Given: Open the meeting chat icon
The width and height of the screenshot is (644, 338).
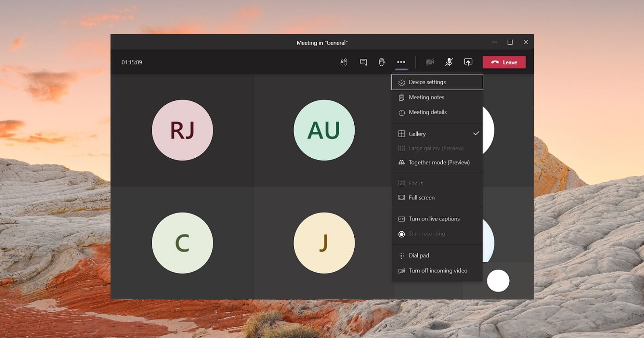Looking at the screenshot, I should pyautogui.click(x=363, y=62).
